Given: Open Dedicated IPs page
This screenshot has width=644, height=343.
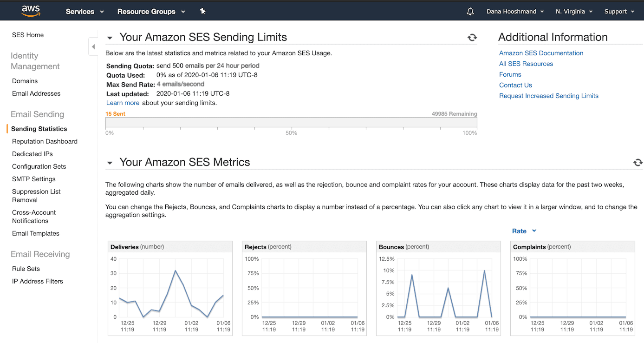Looking at the screenshot, I should [33, 154].
